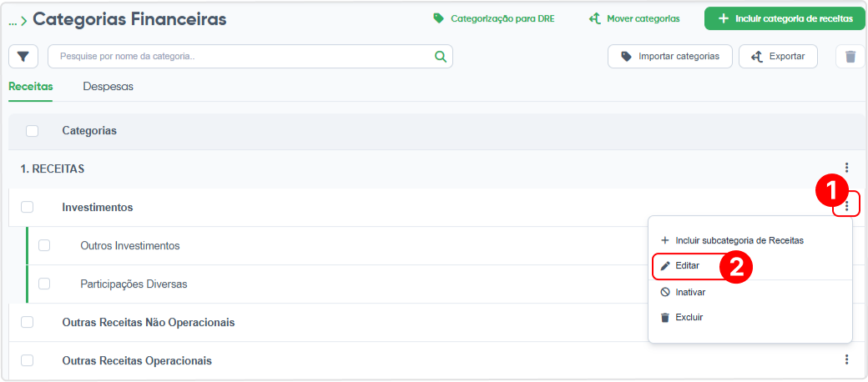Click the filter funnel icon button
This screenshot has height=382, width=868.
pos(23,57)
